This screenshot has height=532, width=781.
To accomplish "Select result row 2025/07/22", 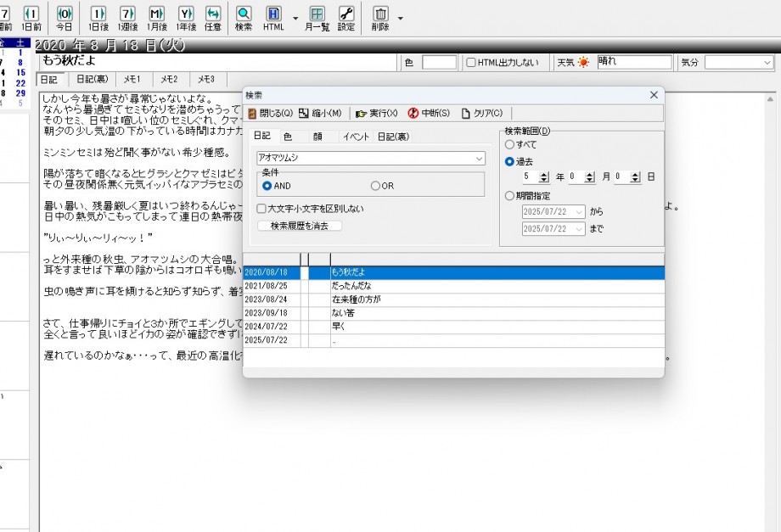I will coord(454,340).
